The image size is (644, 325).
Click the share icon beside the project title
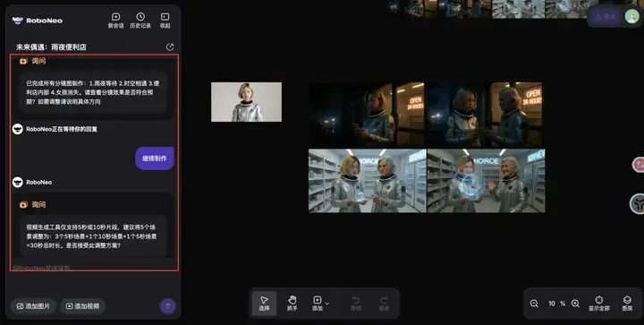(x=170, y=47)
